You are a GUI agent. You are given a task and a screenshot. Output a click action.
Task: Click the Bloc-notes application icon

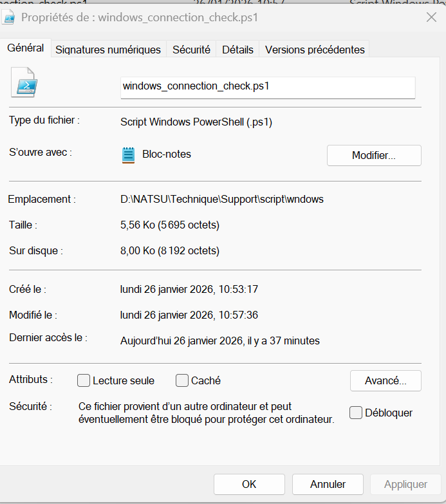[x=129, y=154]
